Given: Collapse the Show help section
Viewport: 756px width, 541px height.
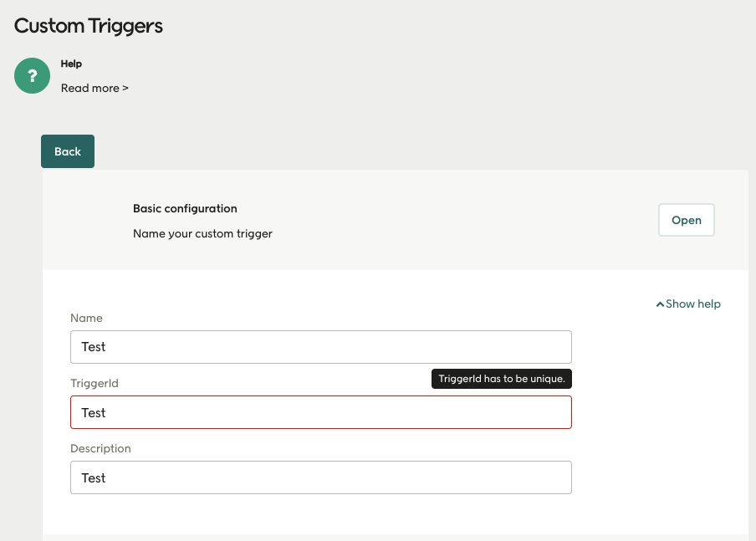Looking at the screenshot, I should pos(687,304).
